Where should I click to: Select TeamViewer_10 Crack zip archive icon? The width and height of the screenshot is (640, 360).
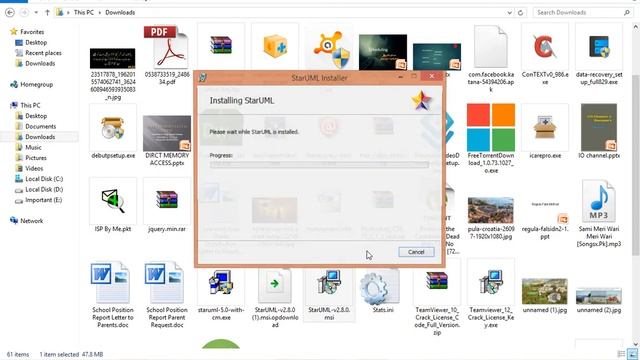pyautogui.click(x=437, y=281)
